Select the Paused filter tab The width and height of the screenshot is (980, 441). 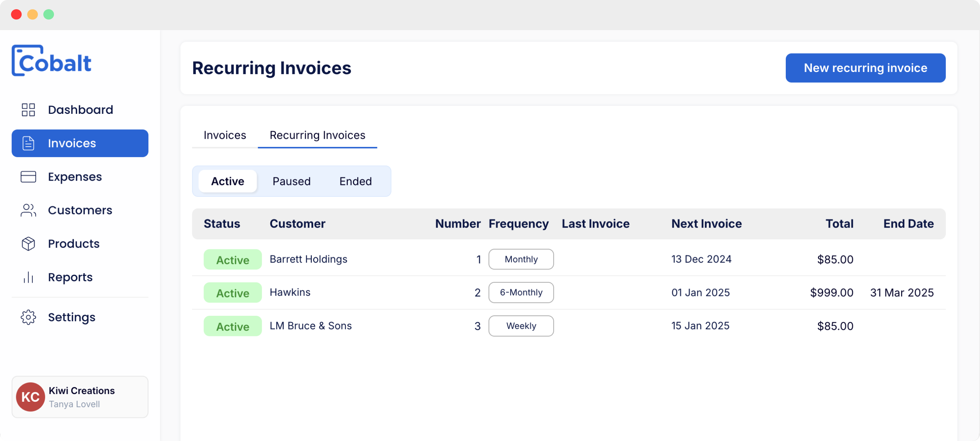click(291, 181)
